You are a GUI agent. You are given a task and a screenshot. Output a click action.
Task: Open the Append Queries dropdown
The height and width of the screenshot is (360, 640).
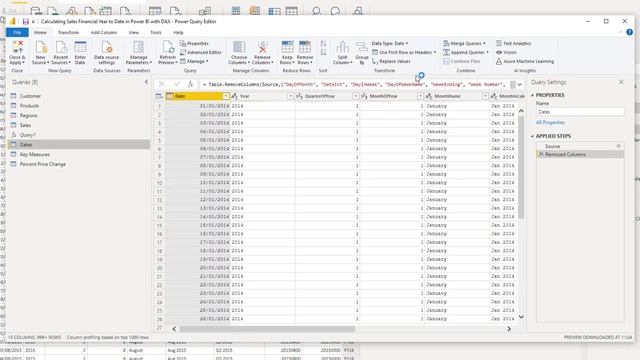(466, 52)
